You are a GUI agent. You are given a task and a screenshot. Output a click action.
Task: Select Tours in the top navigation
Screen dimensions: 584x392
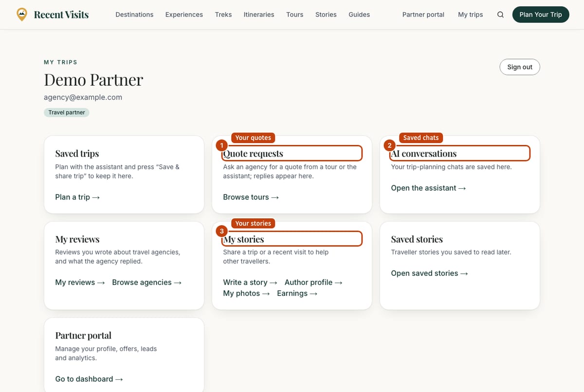(295, 15)
